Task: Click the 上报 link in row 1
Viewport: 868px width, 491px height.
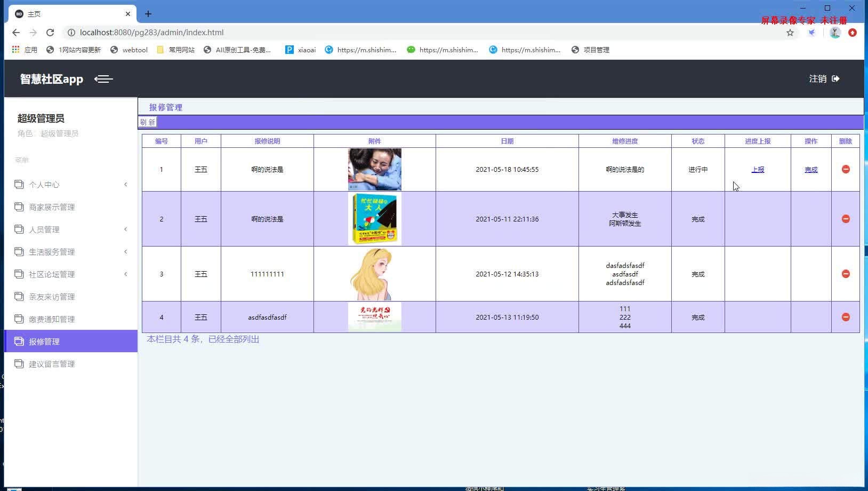Action: point(758,170)
